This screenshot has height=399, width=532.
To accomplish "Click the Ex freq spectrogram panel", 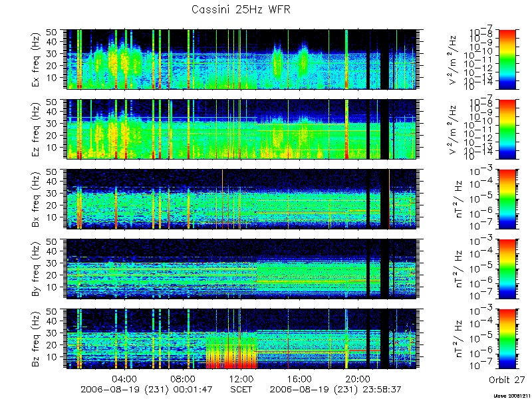I will click(x=241, y=59).
